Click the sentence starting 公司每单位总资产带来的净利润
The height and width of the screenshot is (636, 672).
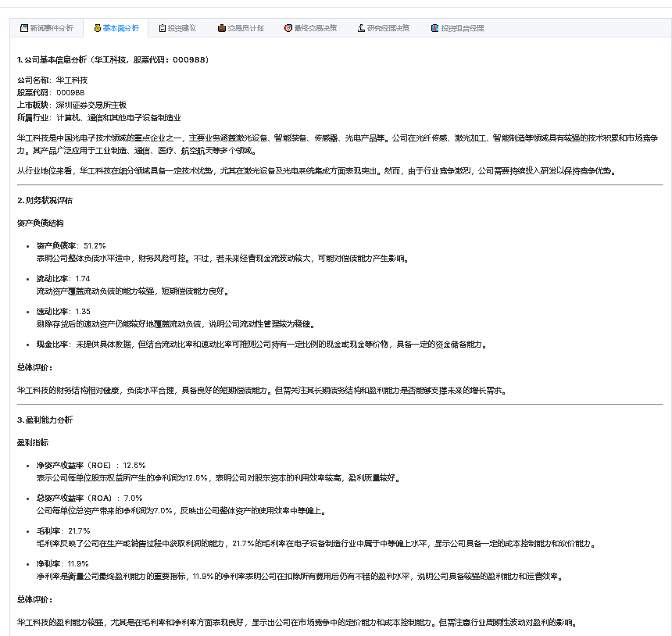[x=181, y=511]
